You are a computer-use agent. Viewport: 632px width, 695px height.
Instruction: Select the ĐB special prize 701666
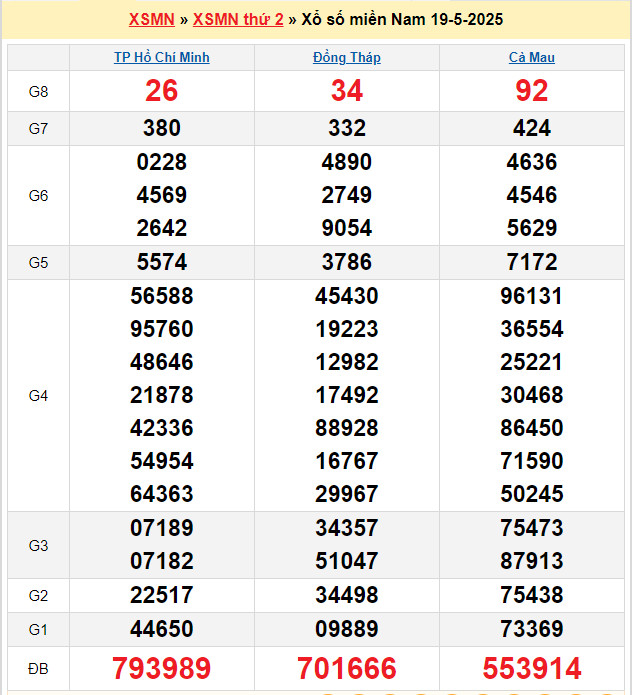[x=347, y=668]
